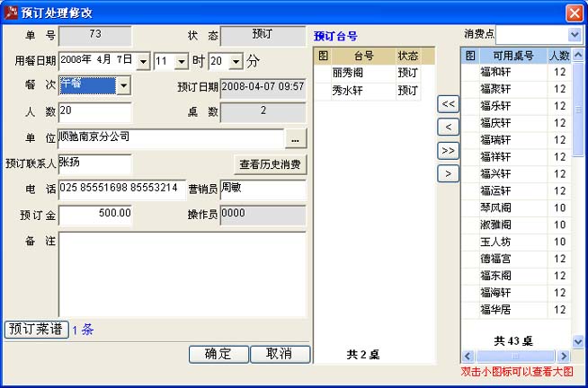The image size is (588, 388).
Task: Click the single > move-right button
Action: tap(448, 173)
